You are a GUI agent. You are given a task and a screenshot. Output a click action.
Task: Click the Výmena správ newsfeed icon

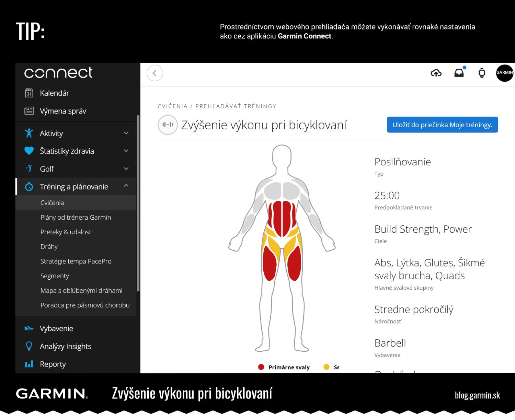click(29, 111)
